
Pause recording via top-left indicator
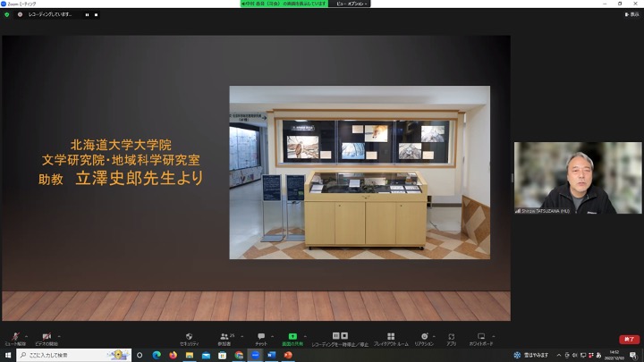87,15
